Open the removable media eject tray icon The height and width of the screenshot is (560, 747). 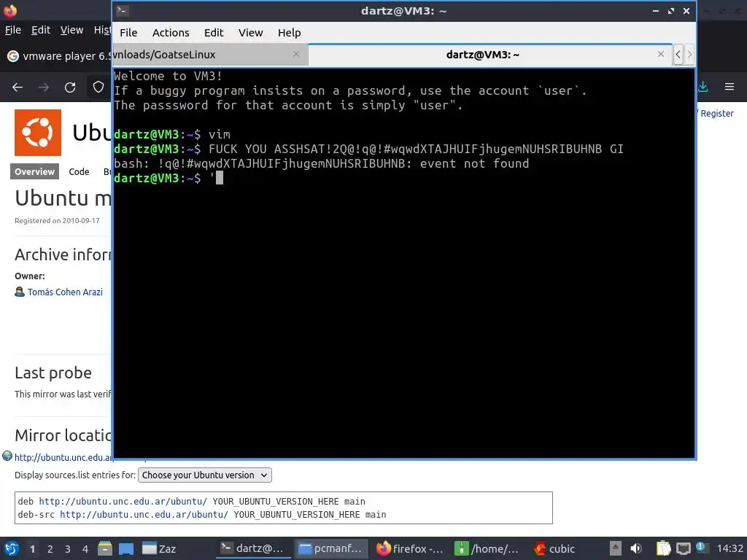click(x=616, y=548)
